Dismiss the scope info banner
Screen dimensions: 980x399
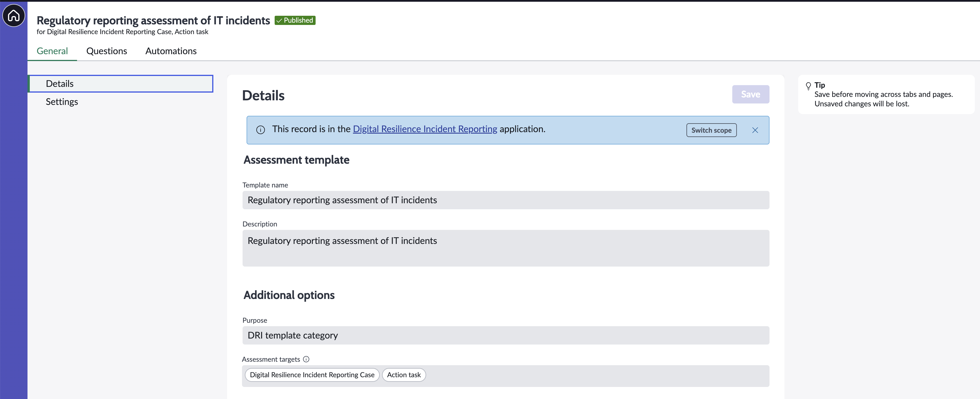(755, 130)
